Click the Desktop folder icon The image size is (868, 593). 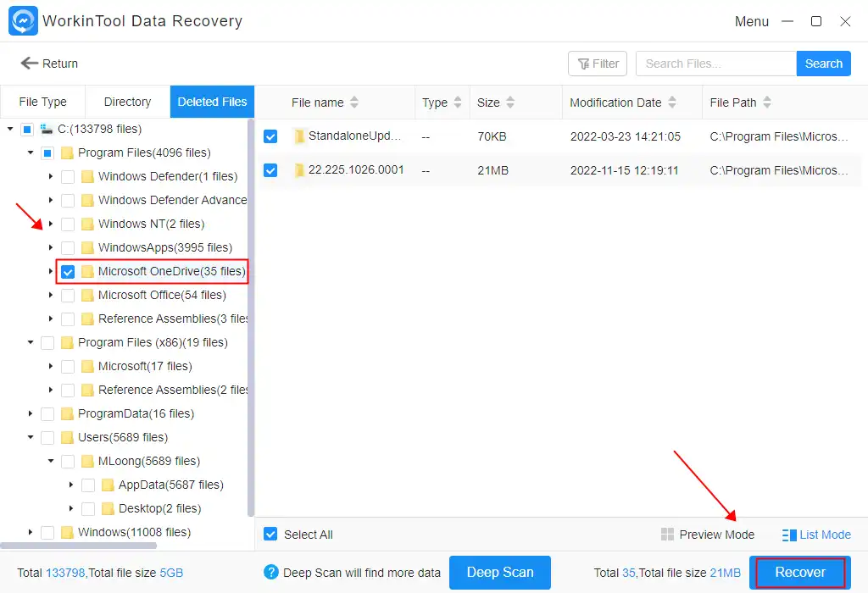(108, 508)
